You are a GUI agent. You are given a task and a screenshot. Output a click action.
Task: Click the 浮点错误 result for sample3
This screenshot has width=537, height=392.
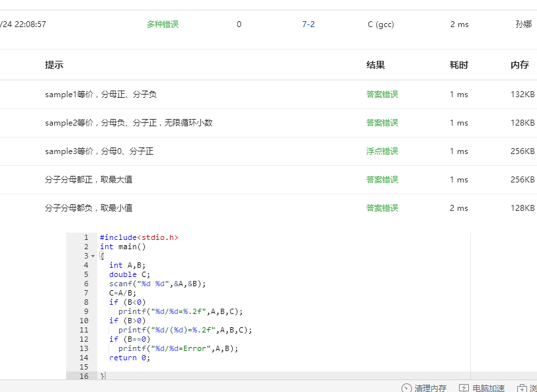point(382,151)
